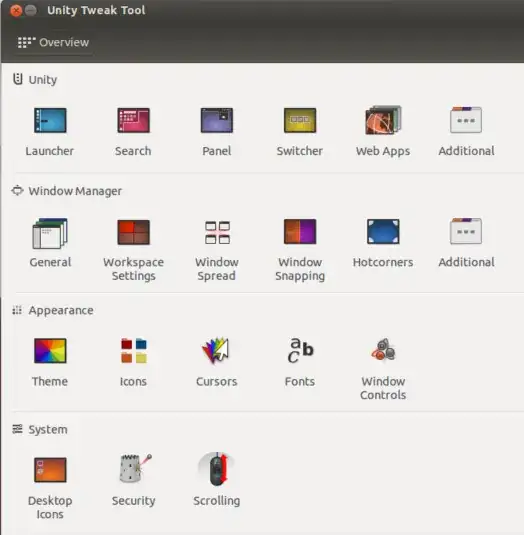Open the Launcher settings icon
This screenshot has height=535, width=524.
tap(50, 120)
